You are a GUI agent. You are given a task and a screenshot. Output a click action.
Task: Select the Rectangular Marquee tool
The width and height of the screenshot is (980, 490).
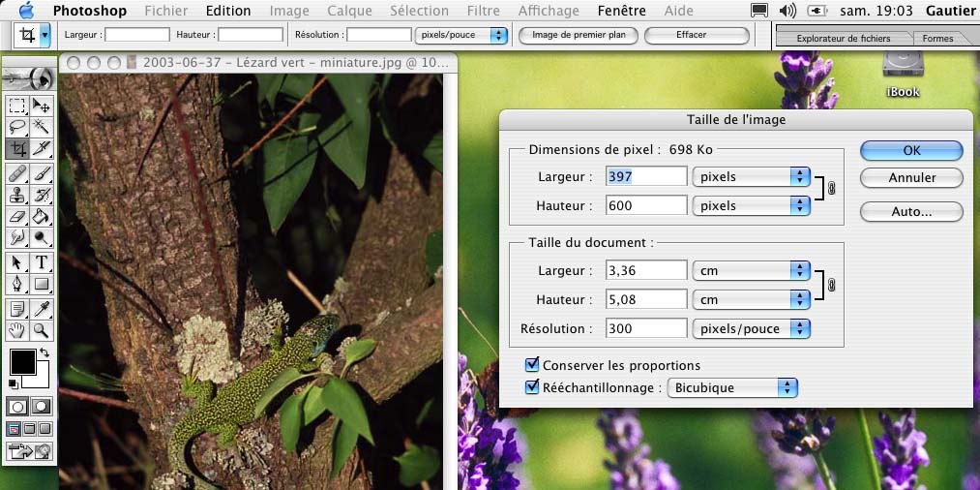coord(17,106)
